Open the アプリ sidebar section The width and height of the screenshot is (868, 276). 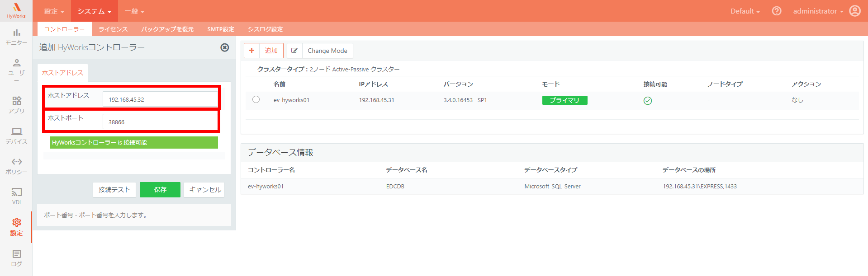16,105
